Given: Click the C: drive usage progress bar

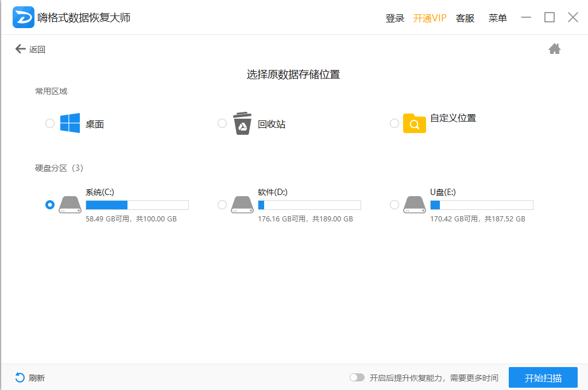Looking at the screenshot, I should click(x=137, y=204).
